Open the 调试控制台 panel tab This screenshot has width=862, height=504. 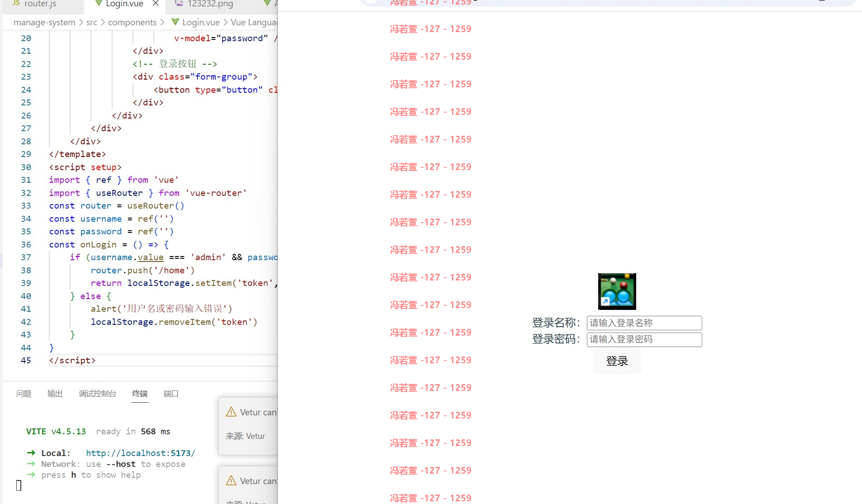[x=98, y=394]
